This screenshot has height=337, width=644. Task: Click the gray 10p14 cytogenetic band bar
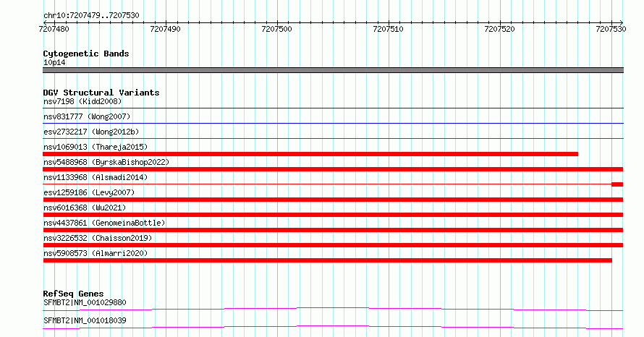(333, 70)
